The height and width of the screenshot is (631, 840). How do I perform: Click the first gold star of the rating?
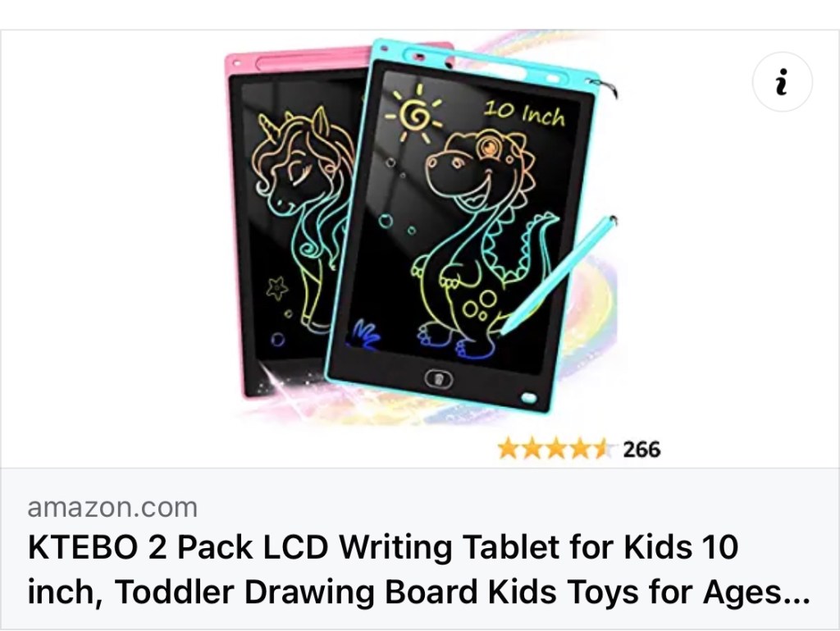(x=508, y=449)
